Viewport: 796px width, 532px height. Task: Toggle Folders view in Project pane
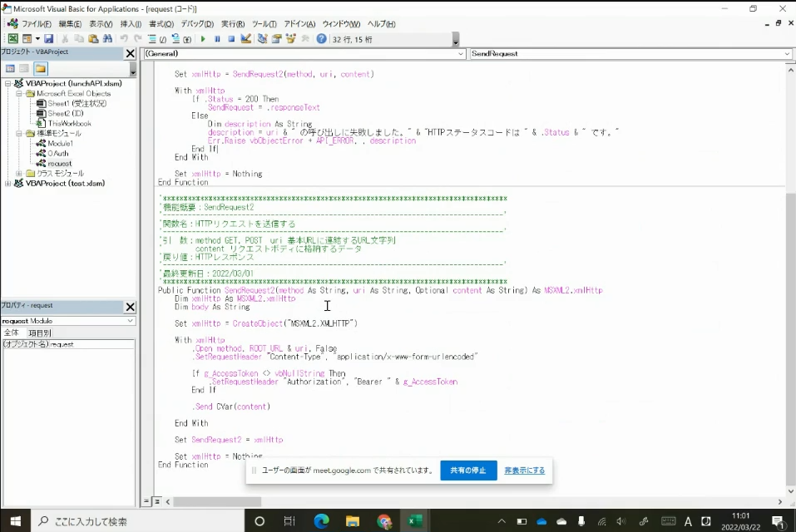[x=40, y=68]
